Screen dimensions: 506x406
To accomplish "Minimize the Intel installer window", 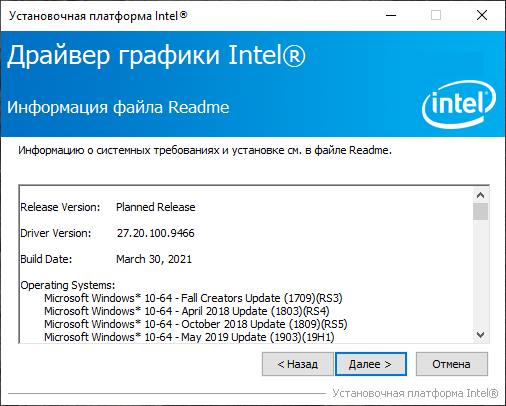I will click(391, 15).
